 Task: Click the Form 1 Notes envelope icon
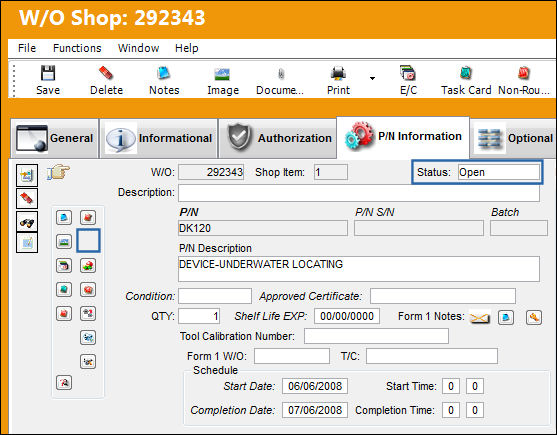[480, 317]
